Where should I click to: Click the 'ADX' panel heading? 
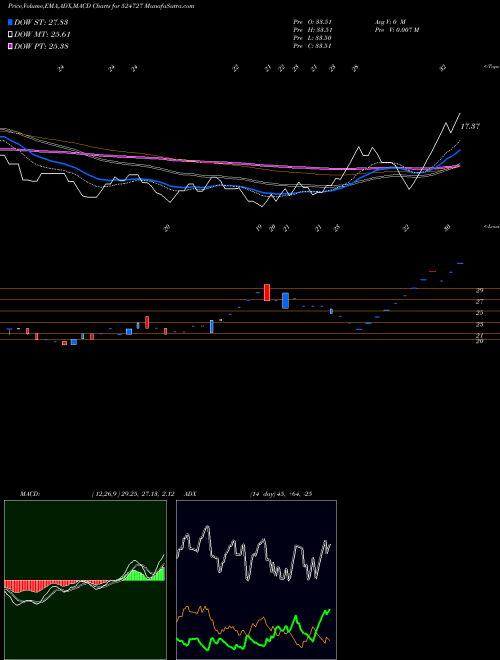click(x=190, y=494)
